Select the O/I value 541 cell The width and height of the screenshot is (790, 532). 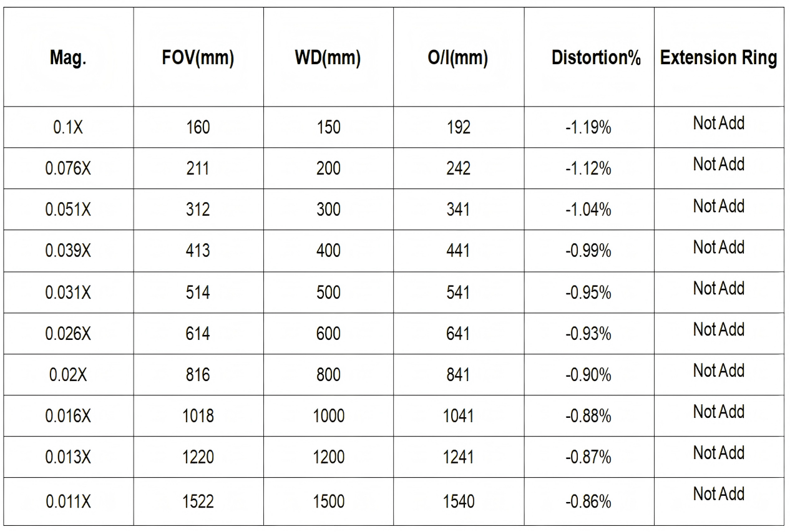click(x=459, y=293)
